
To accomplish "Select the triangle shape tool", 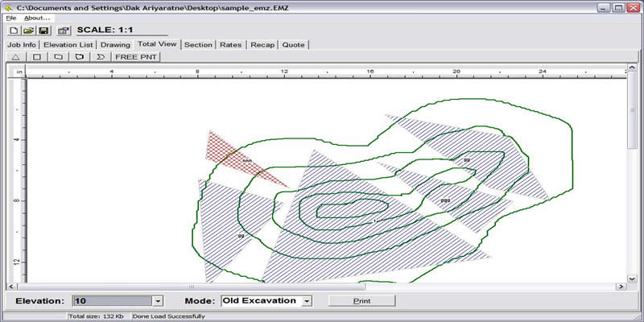I will click(x=15, y=57).
